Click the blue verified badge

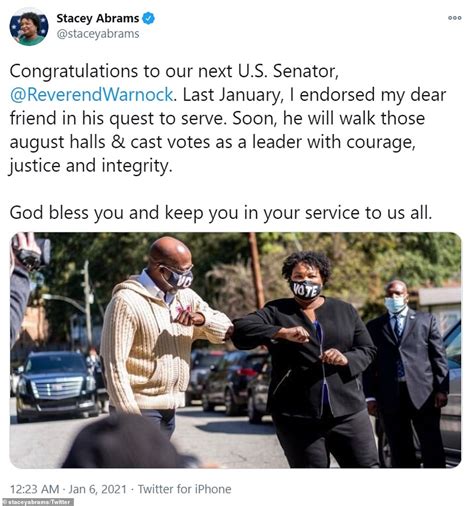[x=148, y=18]
